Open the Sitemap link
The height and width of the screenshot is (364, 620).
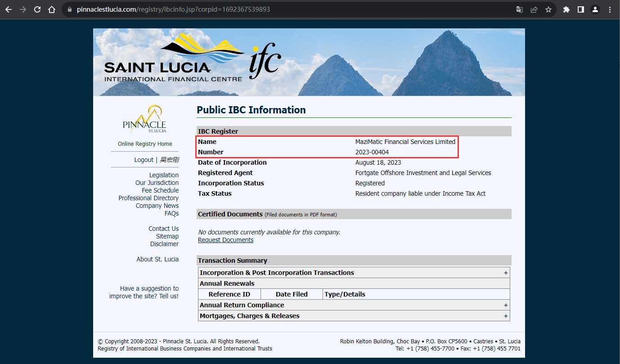point(167,236)
